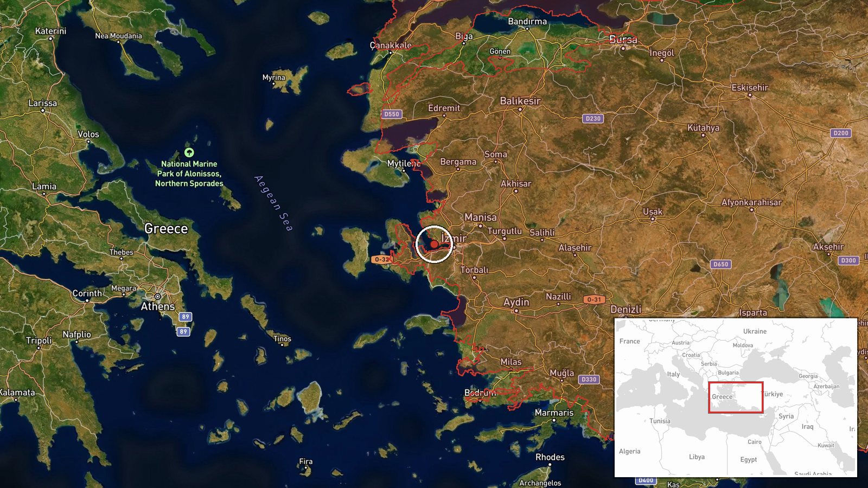
Task: Click the D550 road shield
Action: pos(392,114)
